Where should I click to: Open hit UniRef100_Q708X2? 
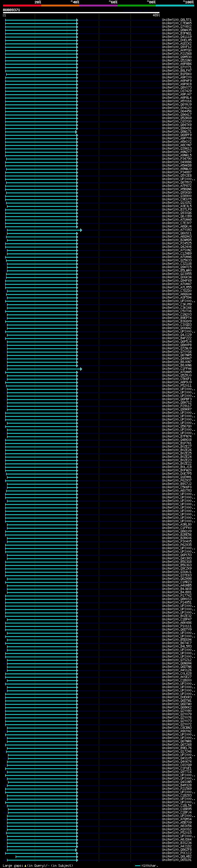[176, 27]
